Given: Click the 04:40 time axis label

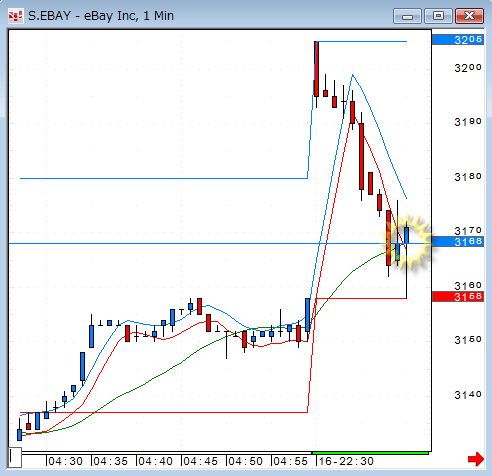Looking at the screenshot, I should [155, 461].
